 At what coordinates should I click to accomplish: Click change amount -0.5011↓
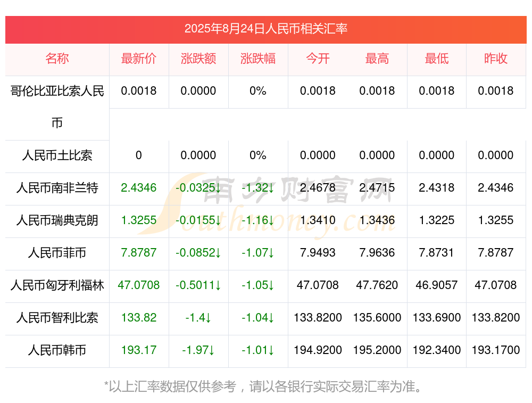point(198,285)
